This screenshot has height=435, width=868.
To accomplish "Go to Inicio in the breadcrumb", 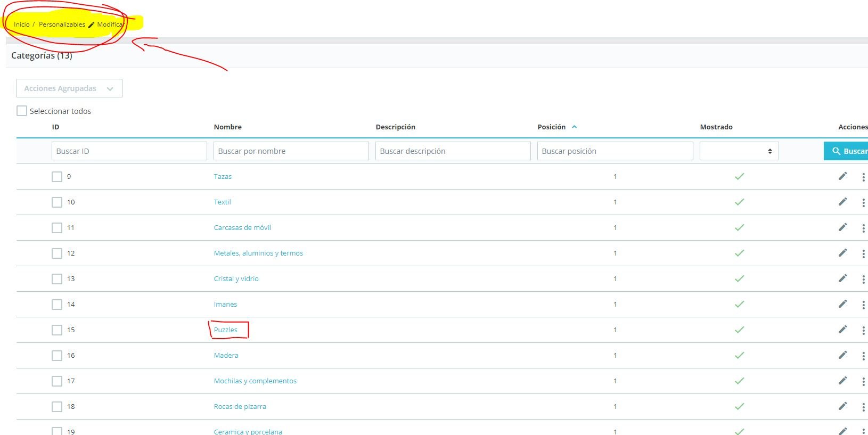I will click(22, 24).
